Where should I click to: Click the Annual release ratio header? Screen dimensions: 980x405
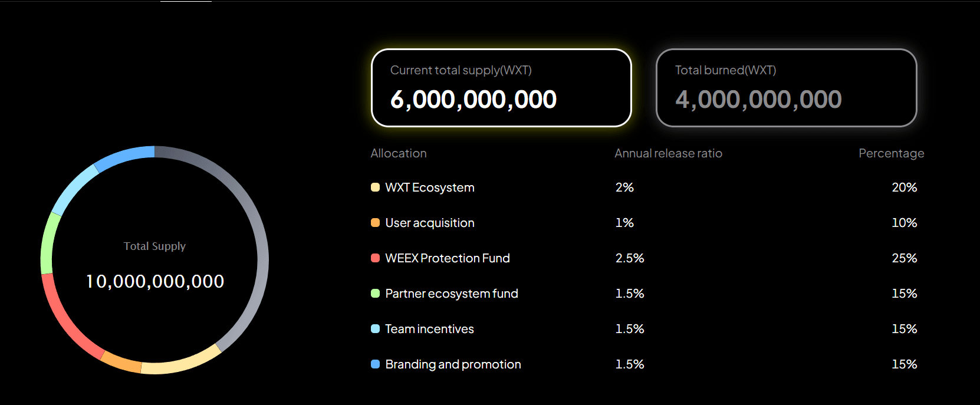coord(668,153)
